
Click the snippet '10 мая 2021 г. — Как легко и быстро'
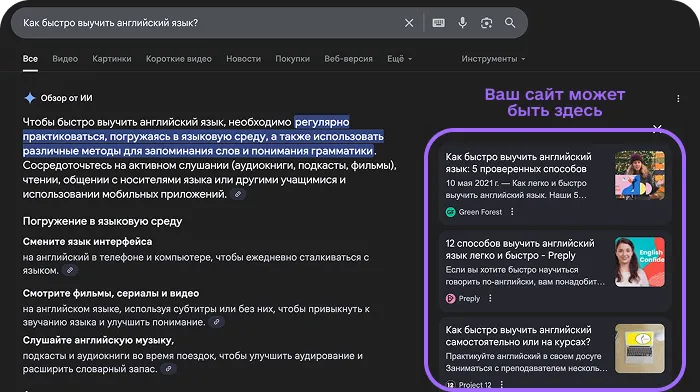[516, 183]
